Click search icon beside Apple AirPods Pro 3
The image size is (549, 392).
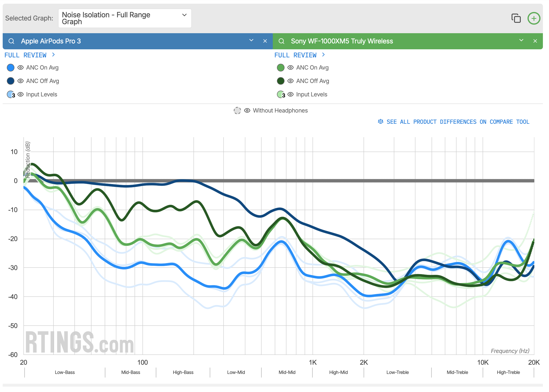click(x=11, y=41)
